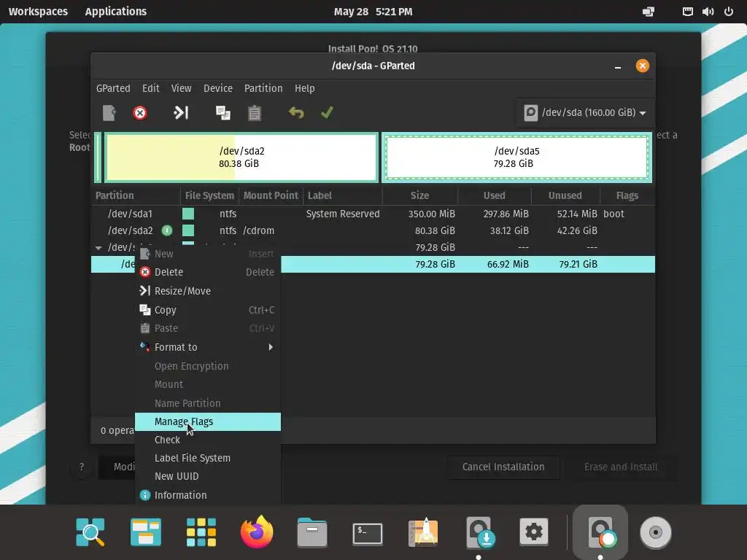Click the Used column header

coord(494,195)
